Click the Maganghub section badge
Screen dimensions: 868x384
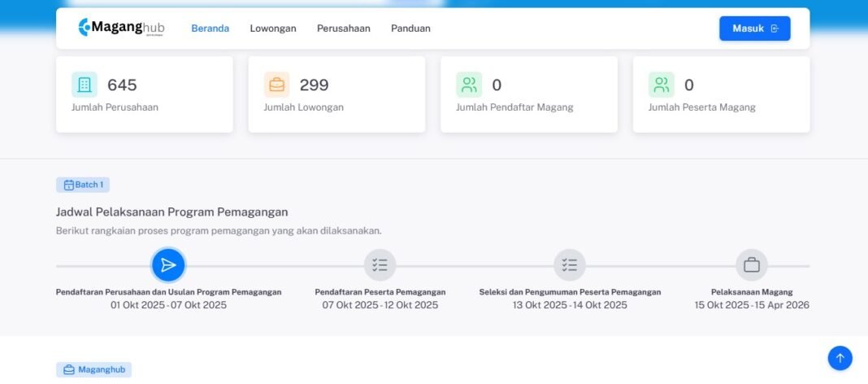(x=93, y=369)
